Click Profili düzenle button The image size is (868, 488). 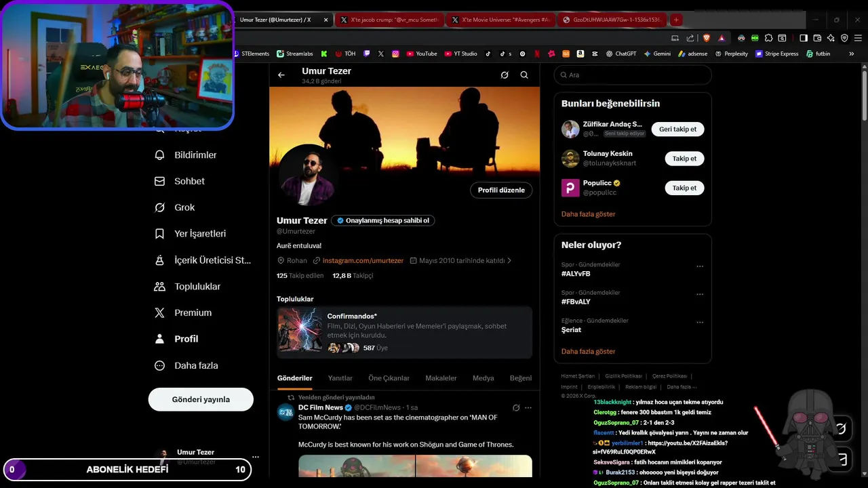click(x=501, y=190)
